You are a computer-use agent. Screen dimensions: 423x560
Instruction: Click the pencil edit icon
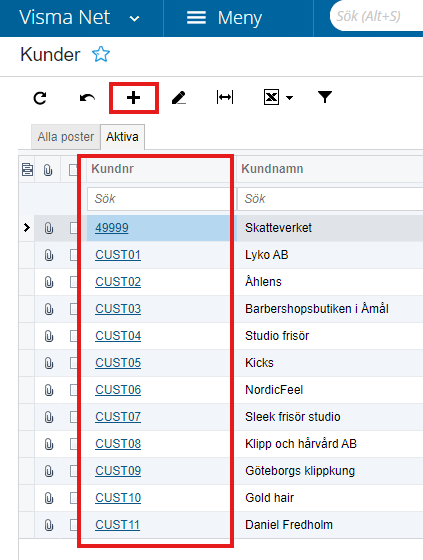click(179, 98)
